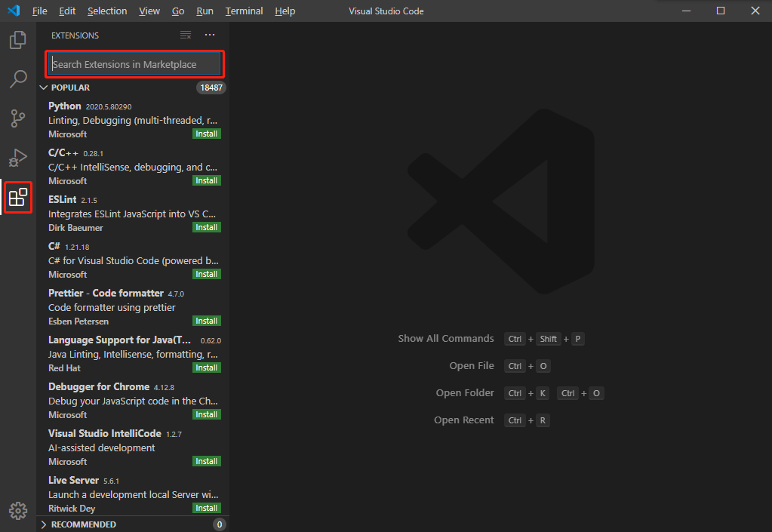The height and width of the screenshot is (532, 772).
Task: Install the Live Server extension
Action: 207,508
